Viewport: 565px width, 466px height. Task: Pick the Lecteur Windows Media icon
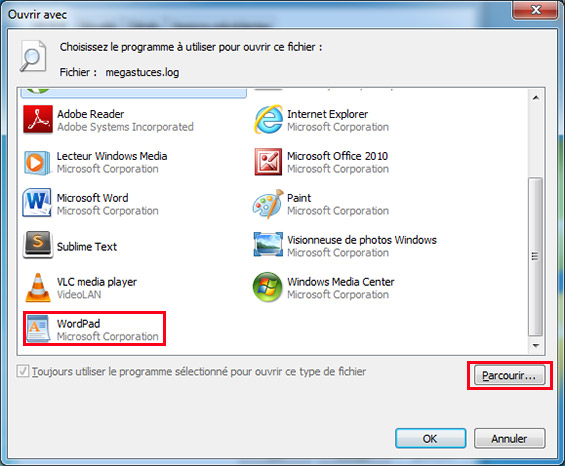point(37,163)
